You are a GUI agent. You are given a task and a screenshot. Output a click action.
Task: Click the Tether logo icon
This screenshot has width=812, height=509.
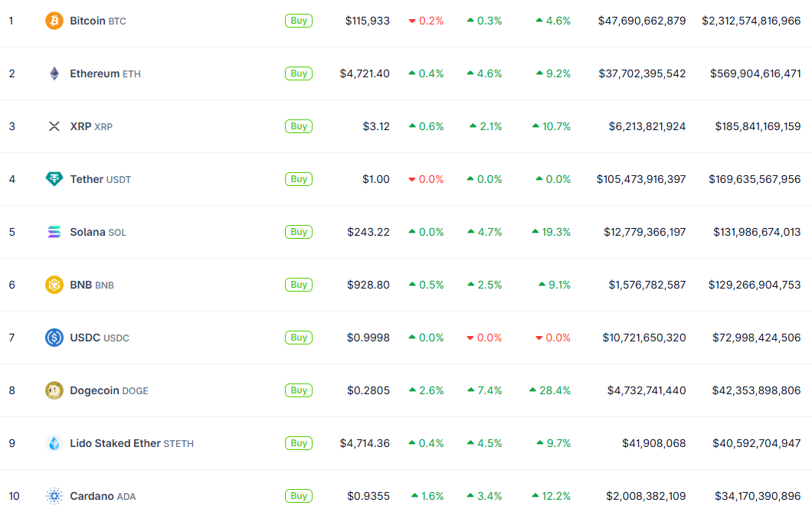click(54, 179)
